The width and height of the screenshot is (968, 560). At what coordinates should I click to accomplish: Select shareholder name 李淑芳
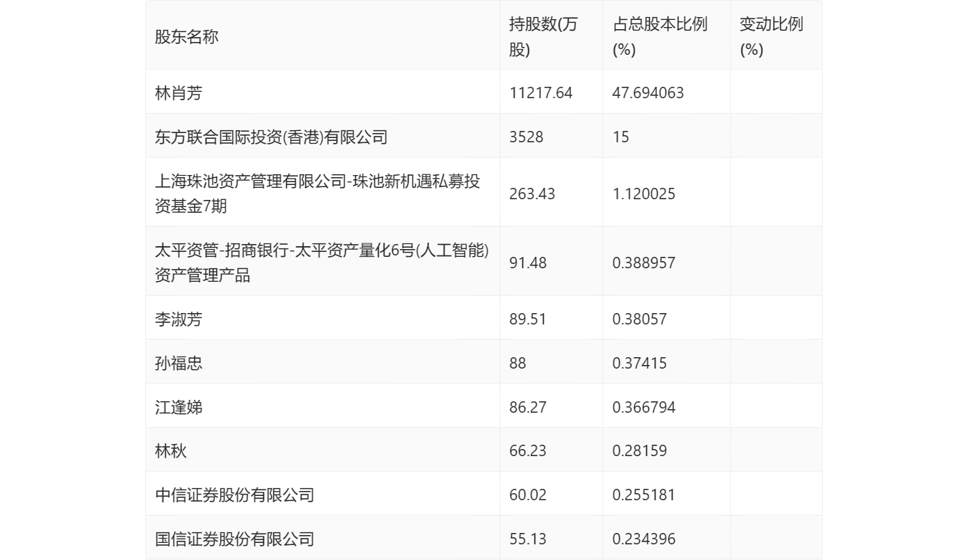(179, 319)
